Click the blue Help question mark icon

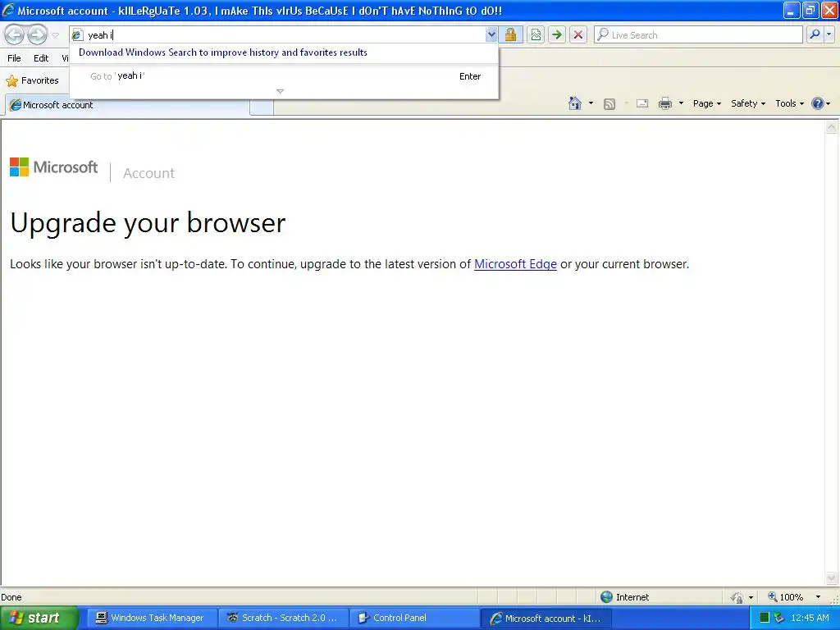[x=818, y=103]
